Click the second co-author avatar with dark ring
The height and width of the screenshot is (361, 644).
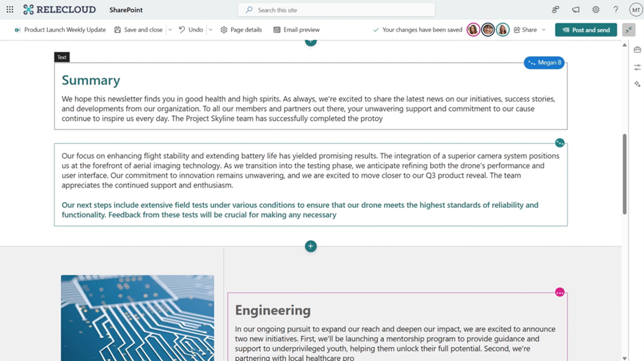click(488, 30)
